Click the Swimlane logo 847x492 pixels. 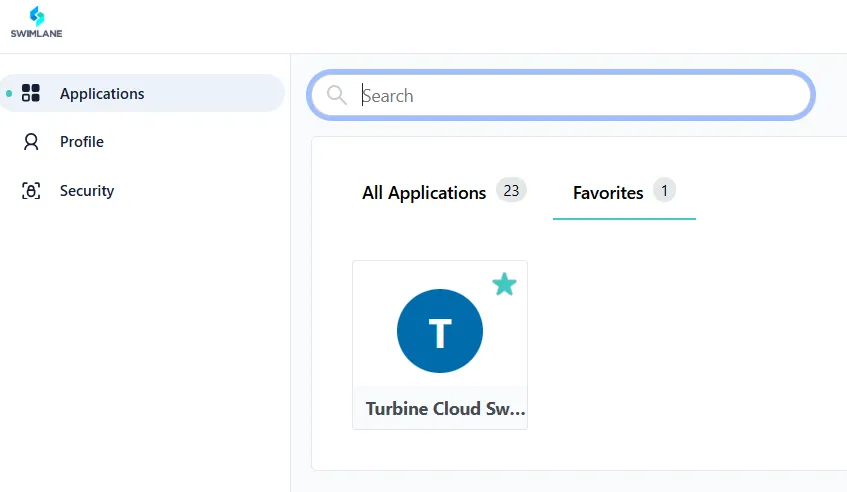click(36, 22)
